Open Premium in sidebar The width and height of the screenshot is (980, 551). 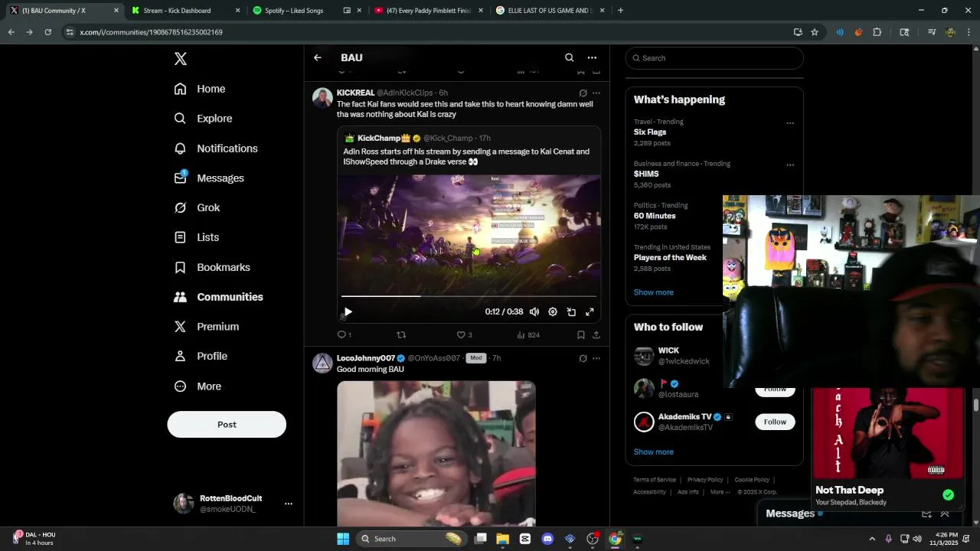[207, 327]
